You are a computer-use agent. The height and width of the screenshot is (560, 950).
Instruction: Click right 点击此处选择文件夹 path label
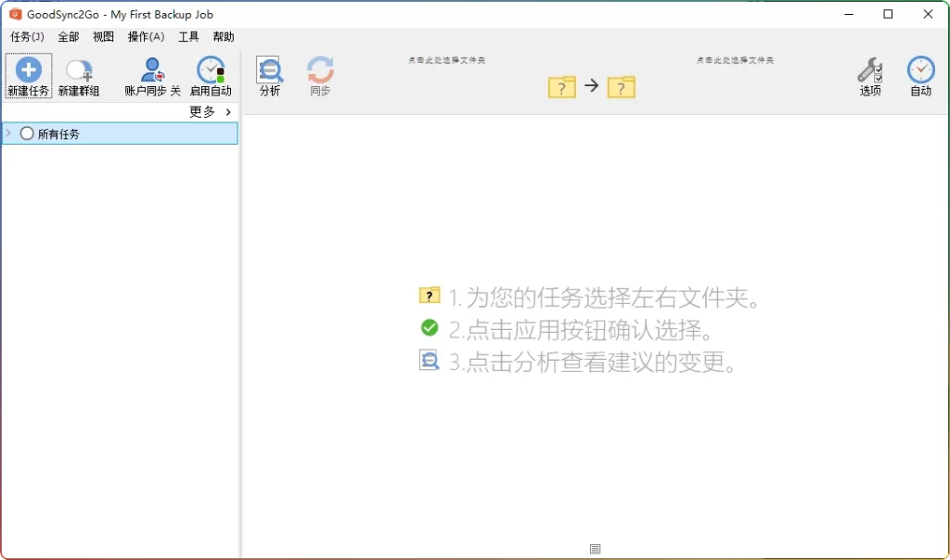click(735, 60)
